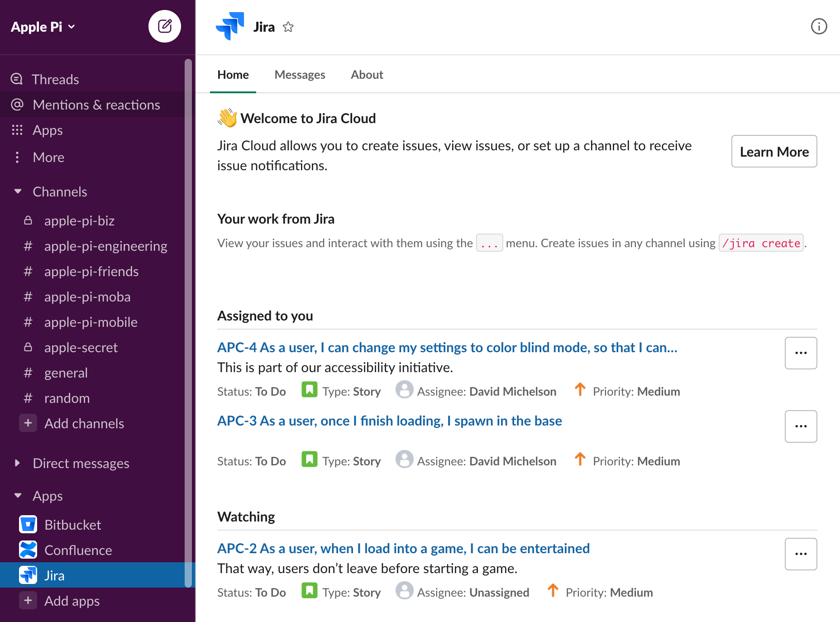Screen dimensions: 840x622
Task: Switch to About tab
Action: 367,75
